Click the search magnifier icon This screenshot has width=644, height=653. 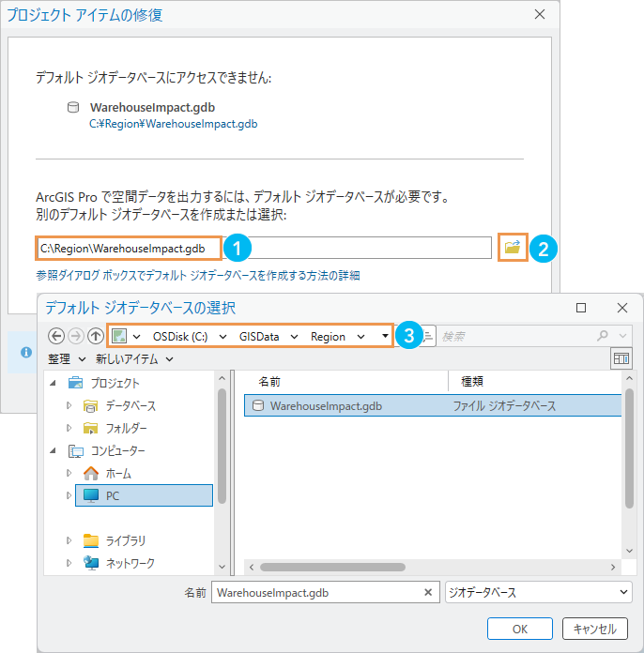[x=603, y=335]
